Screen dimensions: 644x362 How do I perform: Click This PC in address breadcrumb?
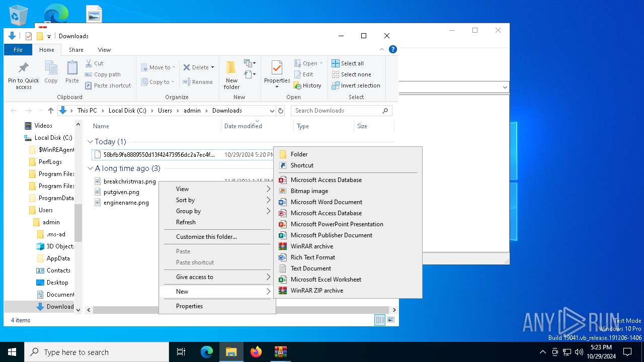[x=87, y=111]
